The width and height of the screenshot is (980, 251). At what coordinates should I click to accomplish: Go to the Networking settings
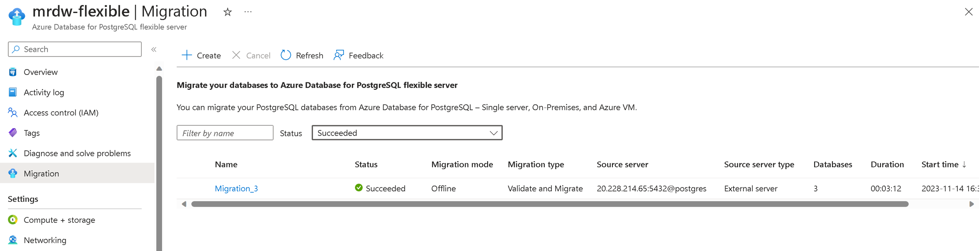point(45,240)
